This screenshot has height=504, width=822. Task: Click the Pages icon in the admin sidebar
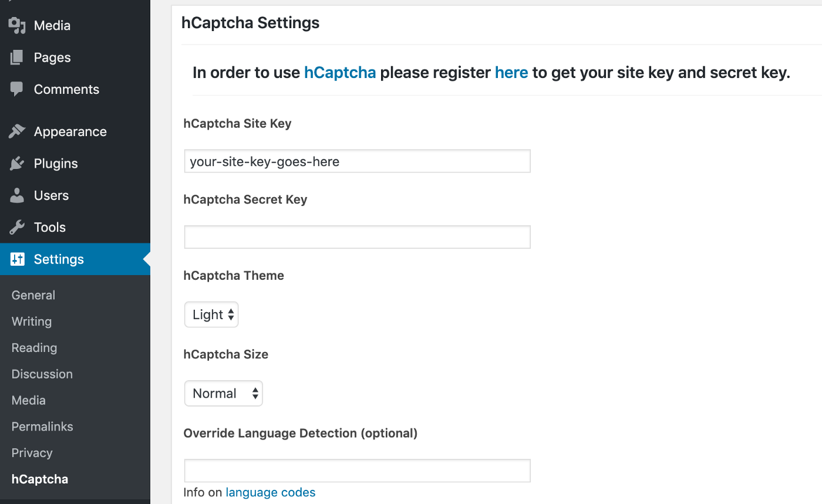(16, 57)
